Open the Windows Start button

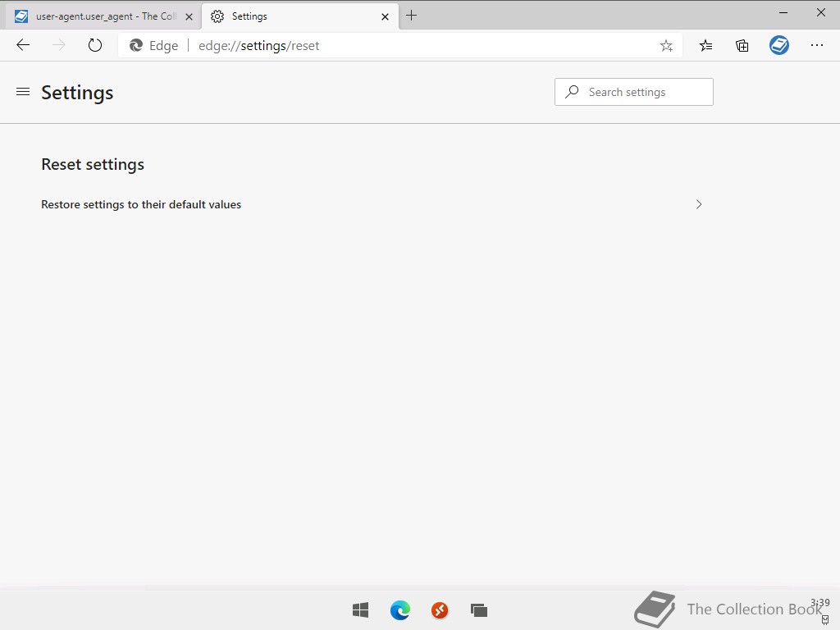(361, 609)
